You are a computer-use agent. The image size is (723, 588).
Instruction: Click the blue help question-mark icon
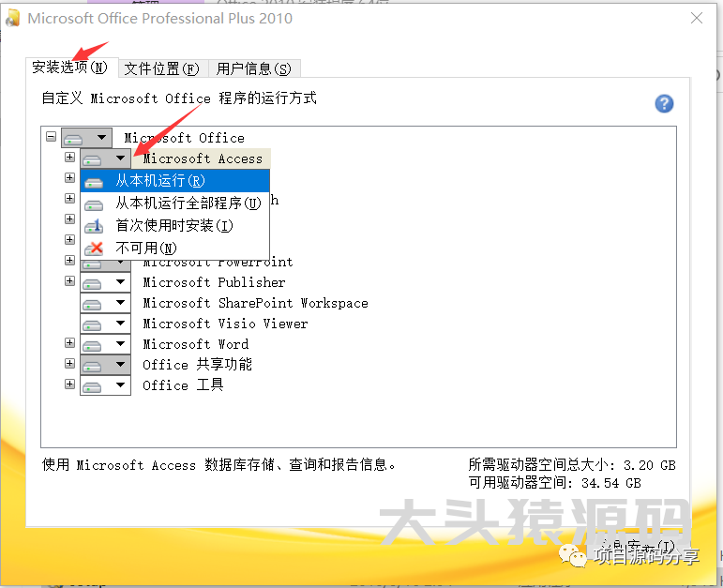(x=664, y=103)
